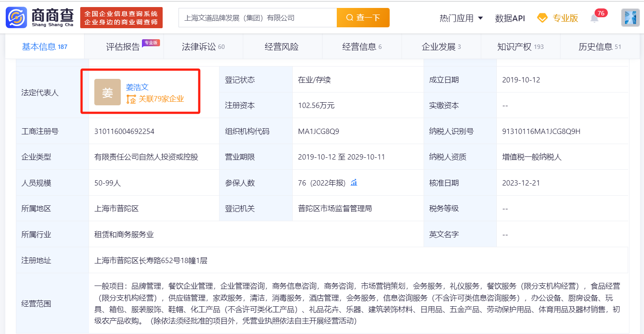
Task: Click the user avatar icon
Action: tap(630, 18)
